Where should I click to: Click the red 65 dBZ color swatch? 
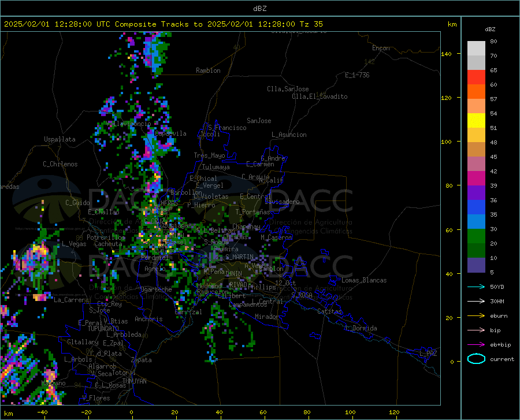(x=476, y=77)
